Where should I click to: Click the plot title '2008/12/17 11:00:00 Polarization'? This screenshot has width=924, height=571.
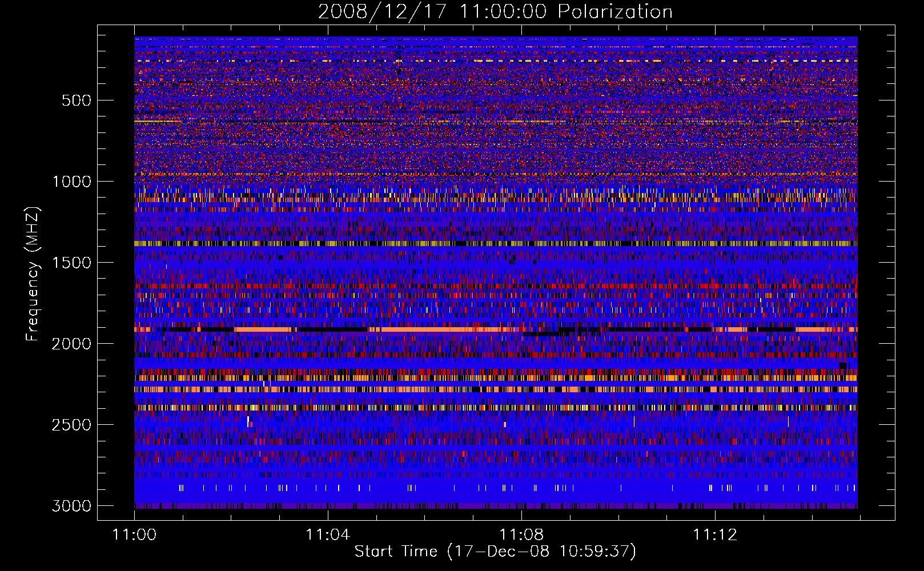(x=495, y=12)
